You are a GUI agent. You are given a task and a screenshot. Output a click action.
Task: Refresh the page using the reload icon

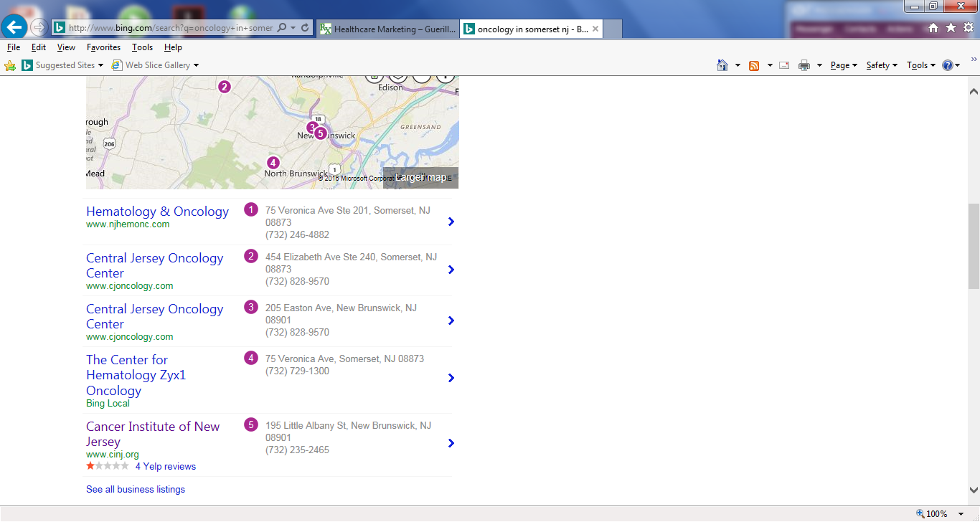[305, 28]
